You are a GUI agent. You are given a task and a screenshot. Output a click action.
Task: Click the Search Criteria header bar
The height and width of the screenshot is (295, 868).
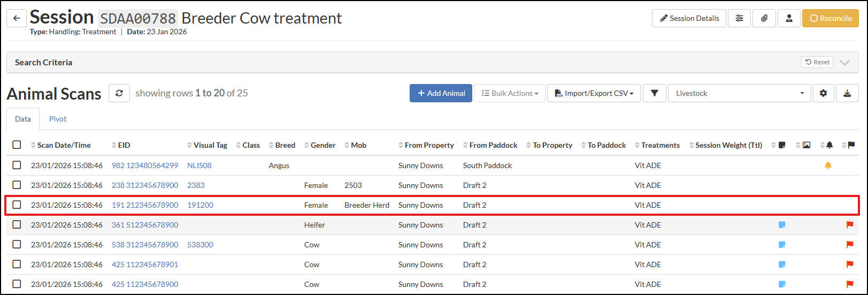point(434,62)
